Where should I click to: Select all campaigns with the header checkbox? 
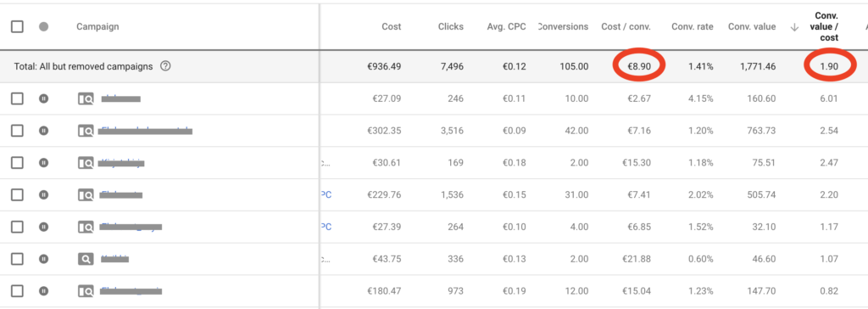click(17, 26)
